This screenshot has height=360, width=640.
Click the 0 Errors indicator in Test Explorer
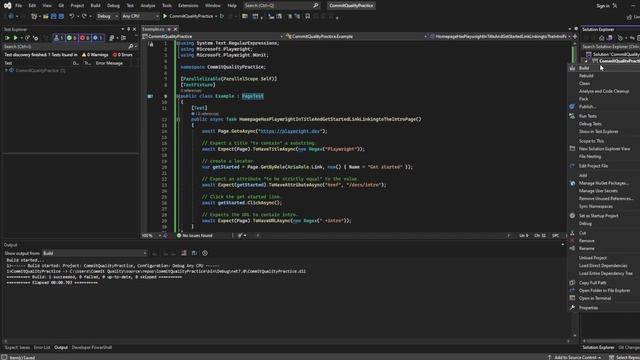122,55
